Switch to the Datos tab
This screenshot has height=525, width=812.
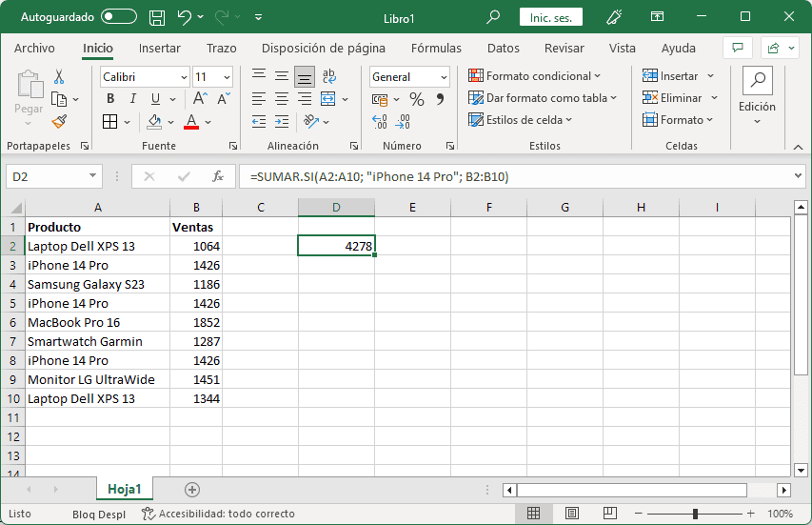[503, 49]
